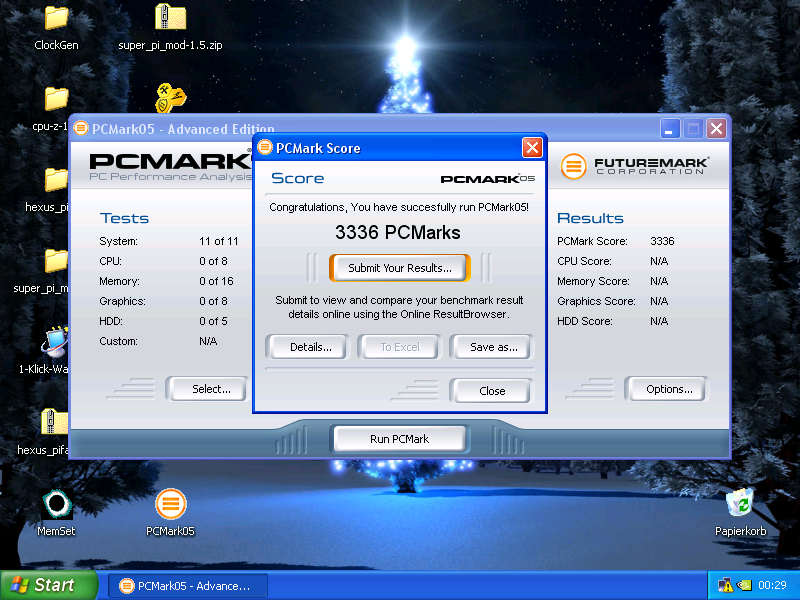Click Run PCMark button
Image resolution: width=800 pixels, height=600 pixels.
(399, 439)
